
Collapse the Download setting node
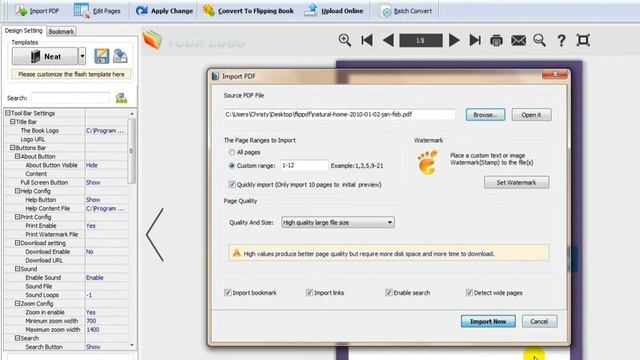(x=18, y=243)
